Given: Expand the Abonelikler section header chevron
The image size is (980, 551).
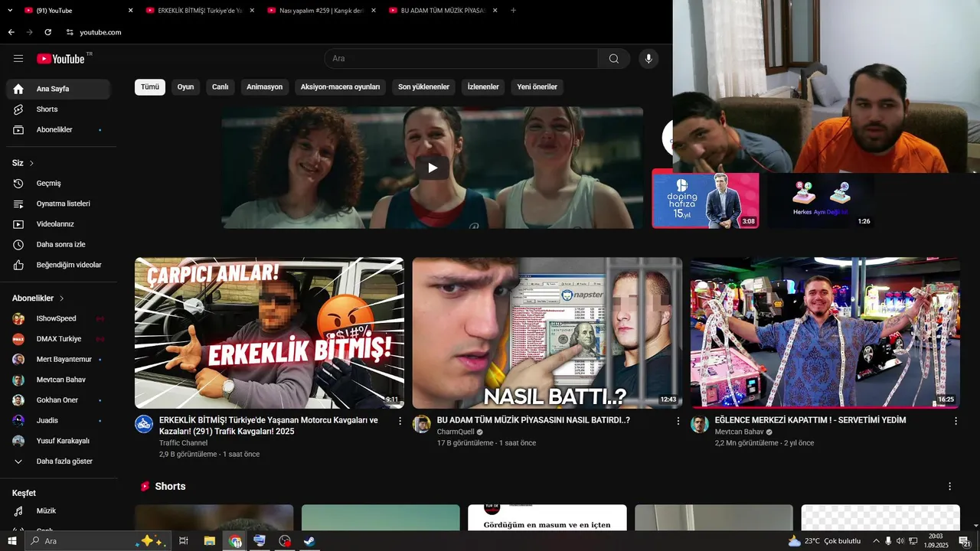Looking at the screenshot, I should point(62,298).
